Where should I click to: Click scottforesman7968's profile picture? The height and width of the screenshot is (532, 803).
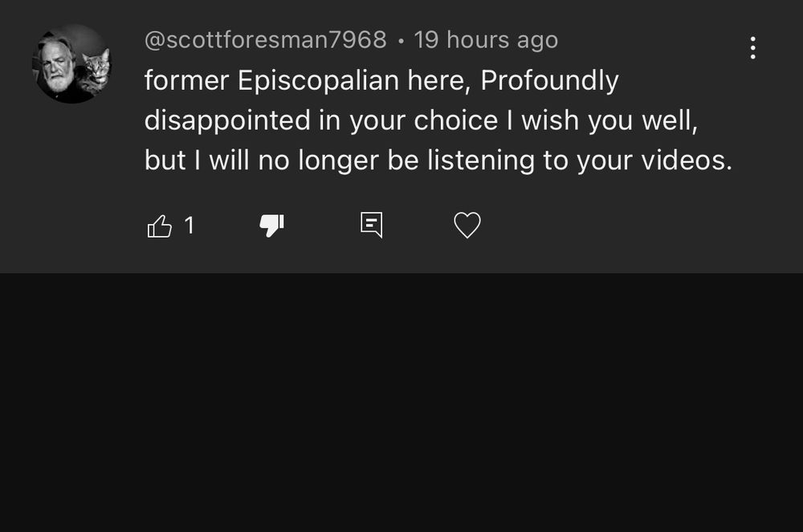pyautogui.click(x=71, y=58)
